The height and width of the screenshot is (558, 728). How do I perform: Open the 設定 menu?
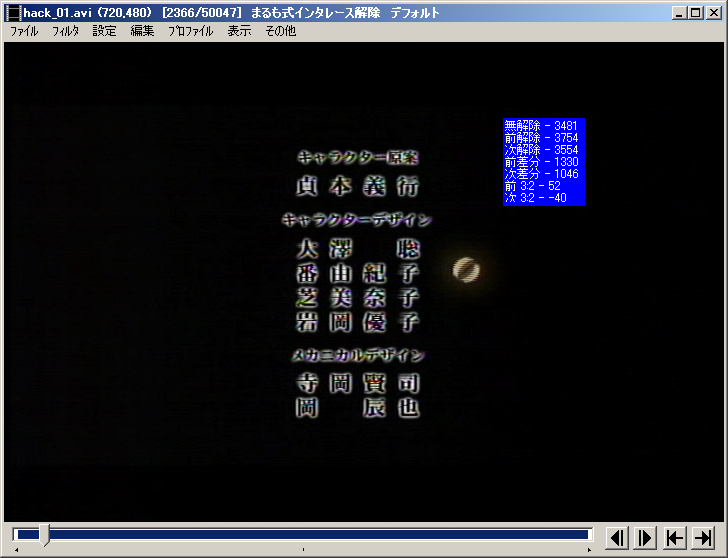coord(104,31)
